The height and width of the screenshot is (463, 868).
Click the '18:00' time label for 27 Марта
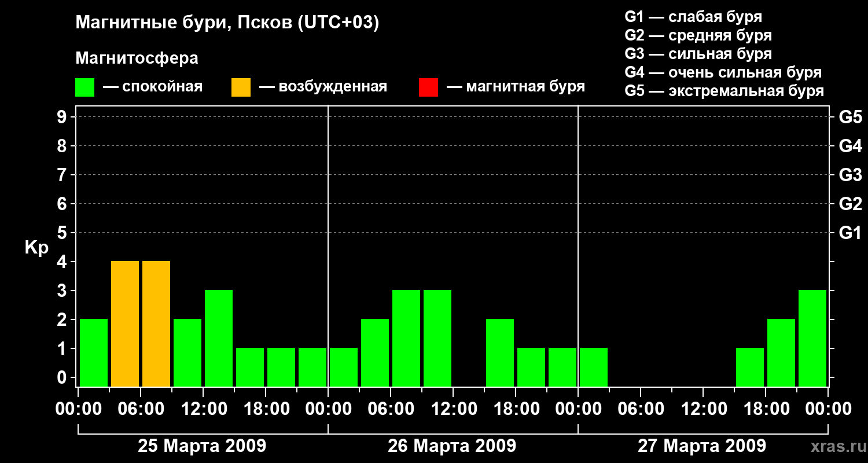tap(766, 409)
